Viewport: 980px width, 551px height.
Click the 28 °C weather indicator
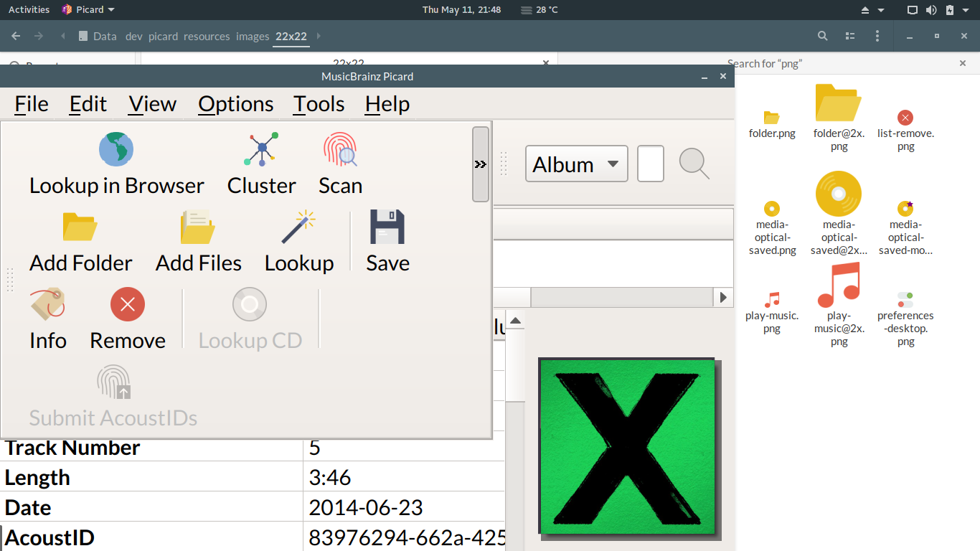[540, 9]
